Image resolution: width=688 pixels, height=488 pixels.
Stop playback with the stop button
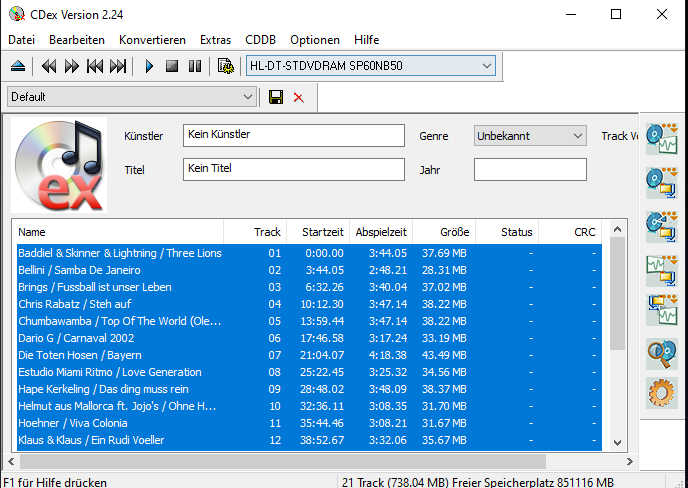tap(172, 66)
